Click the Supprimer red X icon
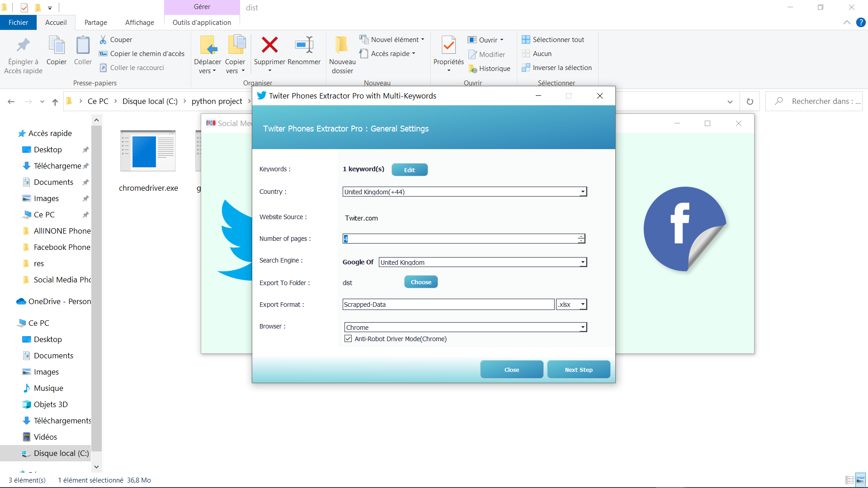The height and width of the screenshot is (488, 868). (x=269, y=45)
